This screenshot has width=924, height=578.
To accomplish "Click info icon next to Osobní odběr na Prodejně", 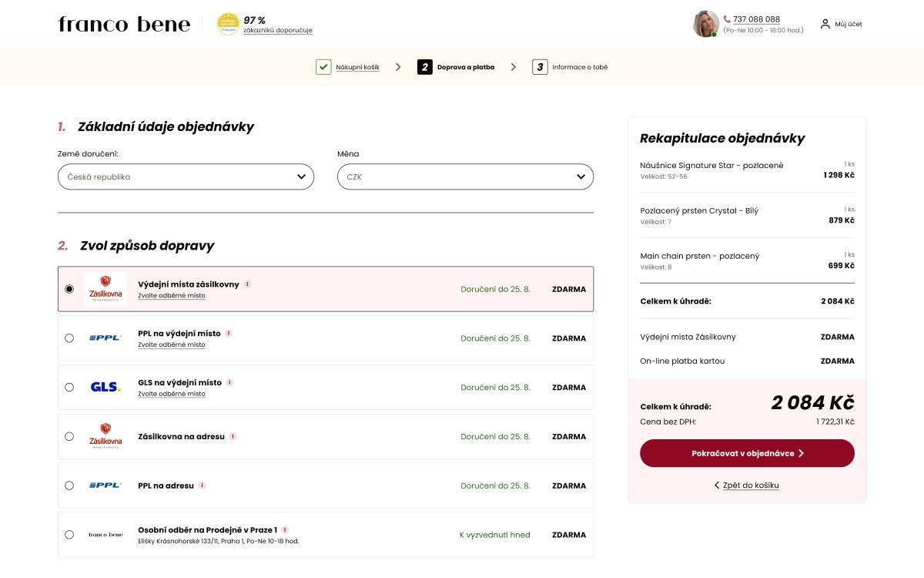I will click(285, 530).
